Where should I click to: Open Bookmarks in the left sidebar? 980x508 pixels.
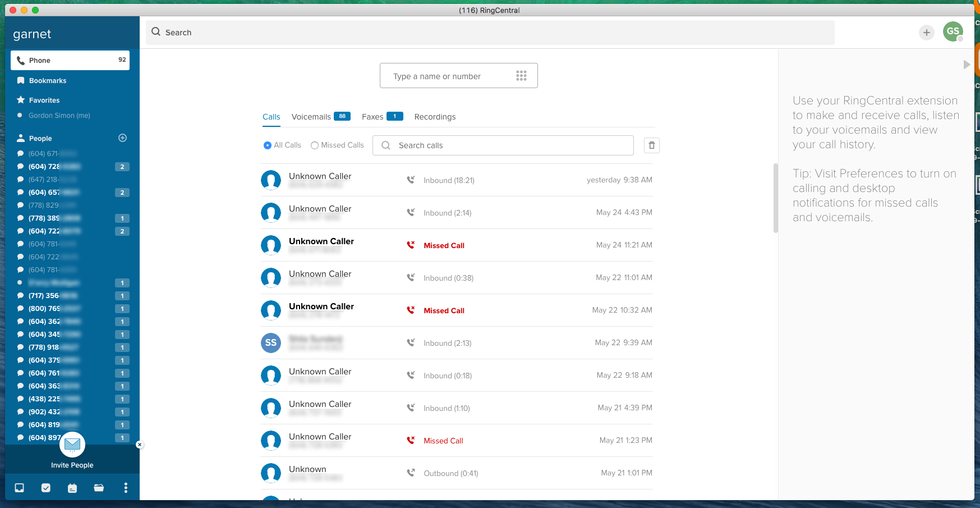click(48, 81)
